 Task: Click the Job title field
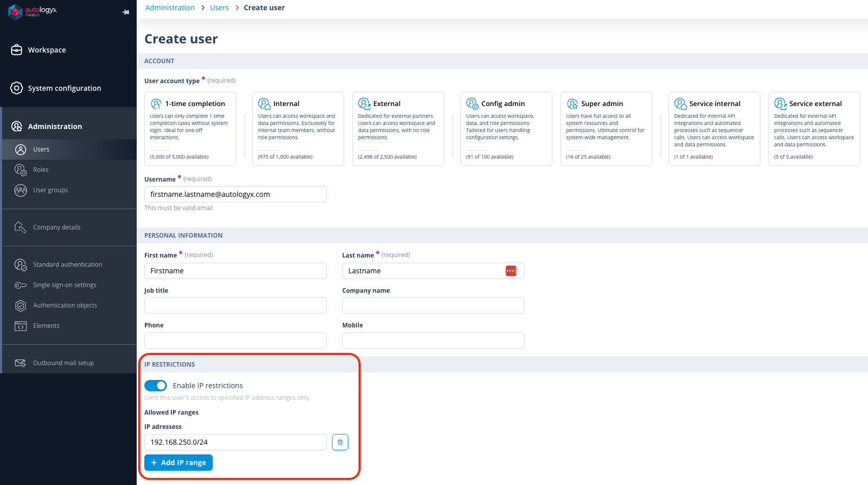tap(236, 305)
